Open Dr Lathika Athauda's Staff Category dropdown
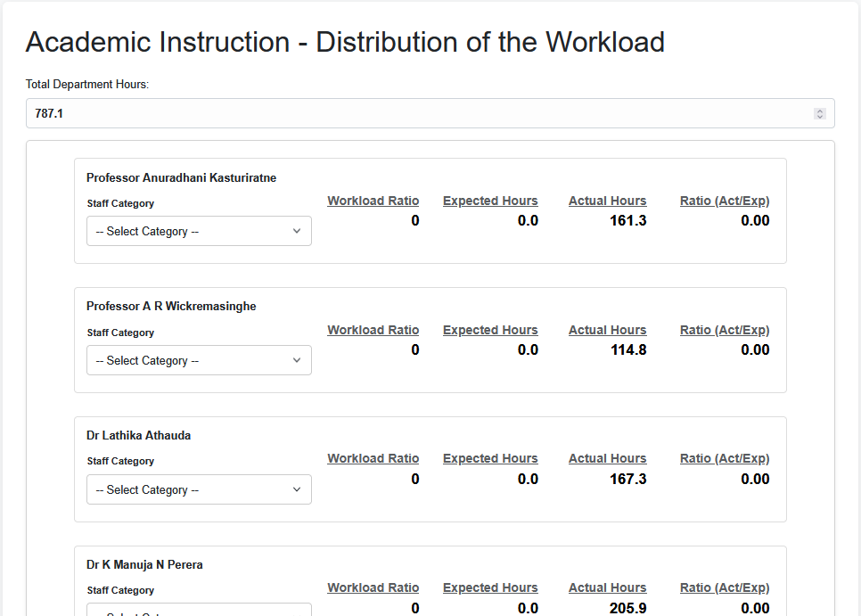 (x=199, y=489)
